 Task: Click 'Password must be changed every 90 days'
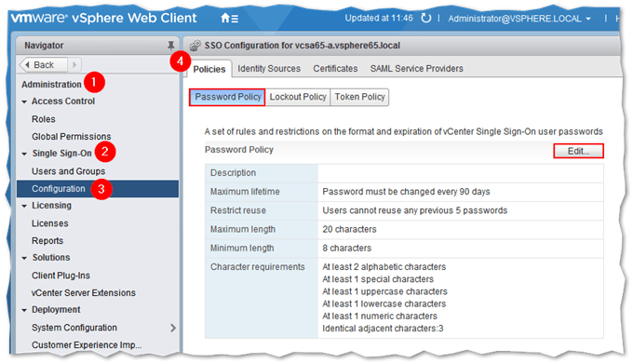[x=406, y=192]
